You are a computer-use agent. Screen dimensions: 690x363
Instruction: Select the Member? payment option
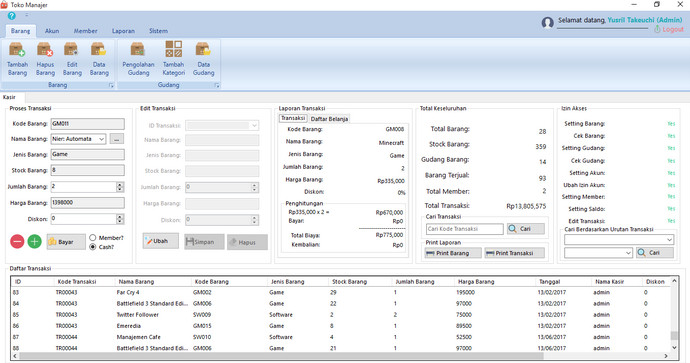pyautogui.click(x=92, y=238)
